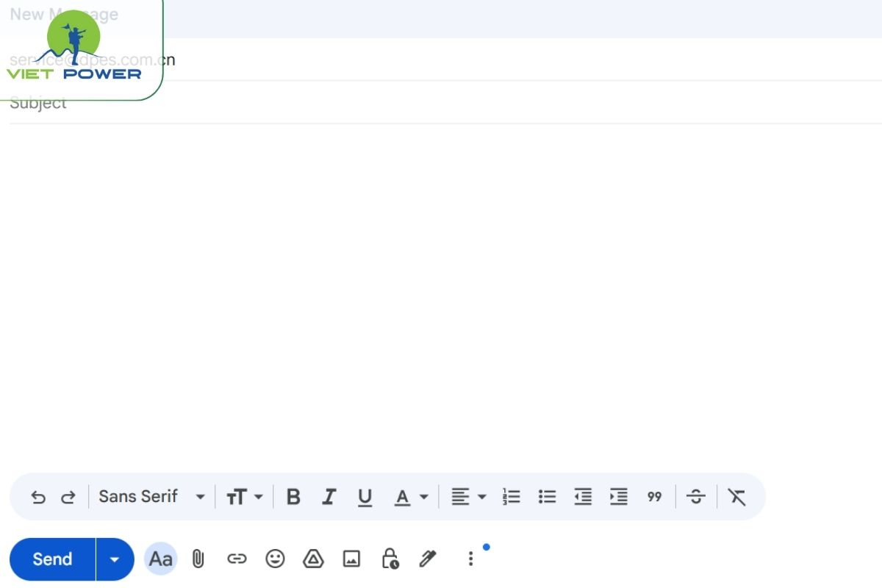Open the more options three-dot menu

click(470, 559)
